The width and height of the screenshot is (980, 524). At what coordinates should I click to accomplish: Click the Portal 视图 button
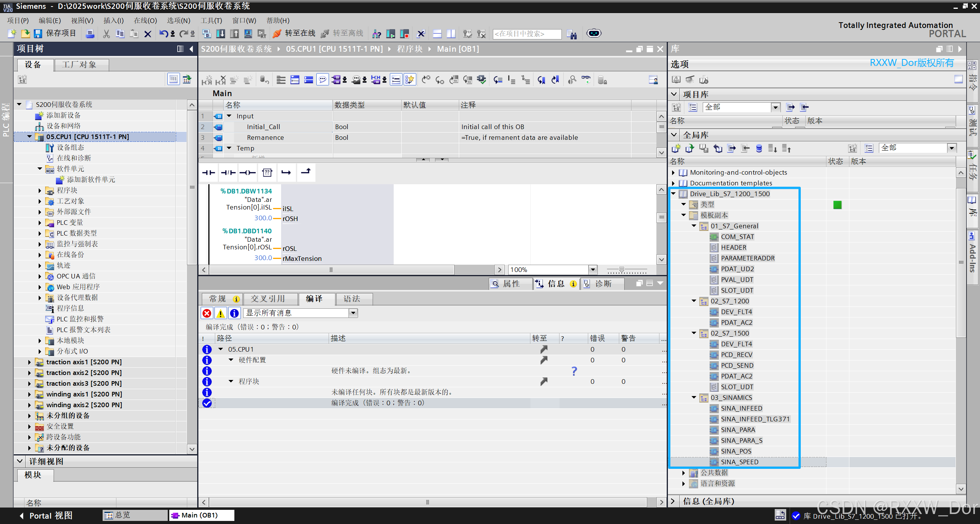coord(46,516)
